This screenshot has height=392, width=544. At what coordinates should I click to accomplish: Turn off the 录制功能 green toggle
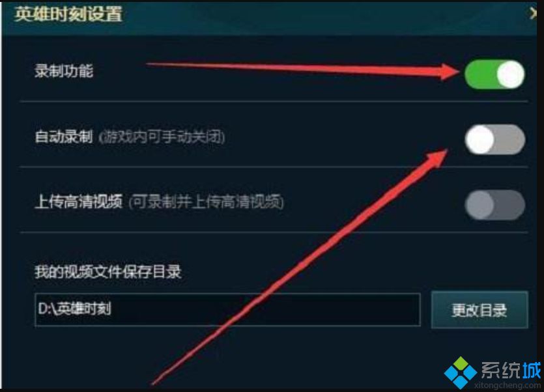click(x=494, y=75)
